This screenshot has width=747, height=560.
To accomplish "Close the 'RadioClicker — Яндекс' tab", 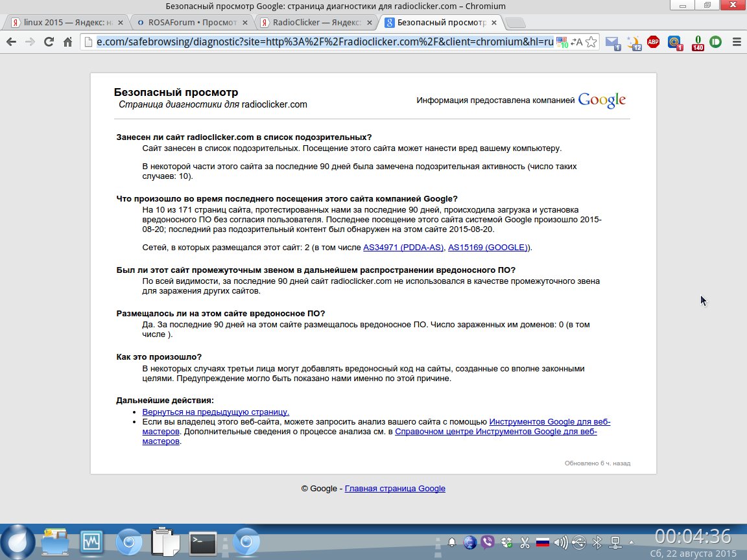I will click(369, 23).
